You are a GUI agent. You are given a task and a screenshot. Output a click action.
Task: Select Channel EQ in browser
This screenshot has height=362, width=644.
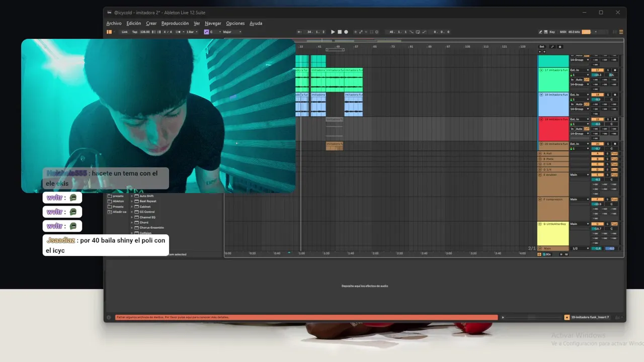click(x=147, y=217)
